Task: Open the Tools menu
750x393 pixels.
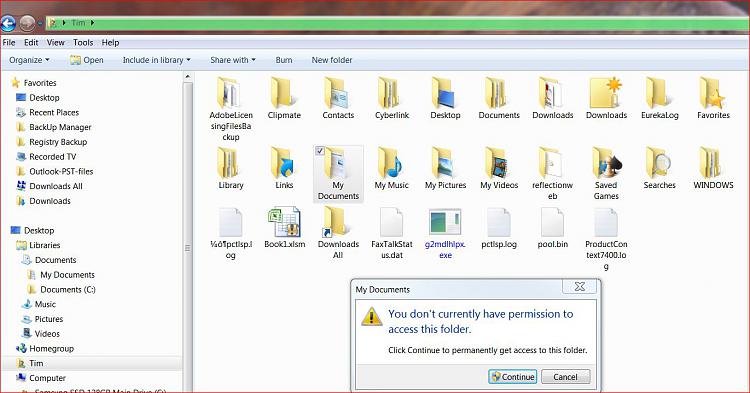Action: pos(83,43)
